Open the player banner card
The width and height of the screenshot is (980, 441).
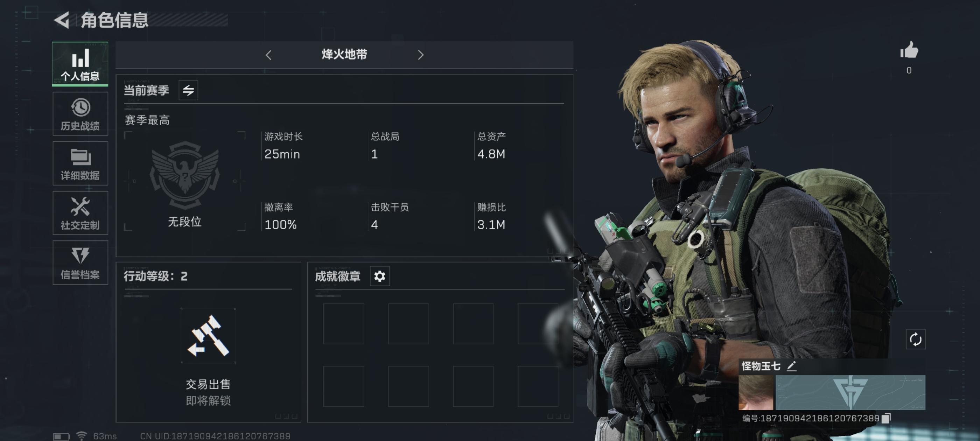tap(850, 392)
